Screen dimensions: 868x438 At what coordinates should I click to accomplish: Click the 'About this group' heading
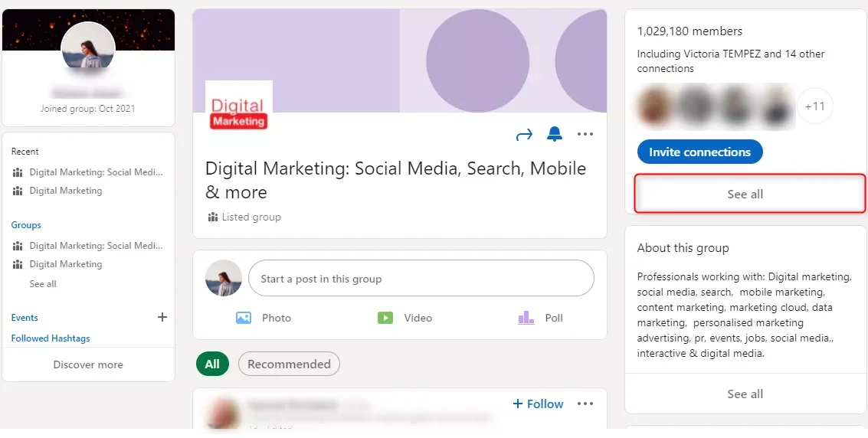tap(683, 248)
